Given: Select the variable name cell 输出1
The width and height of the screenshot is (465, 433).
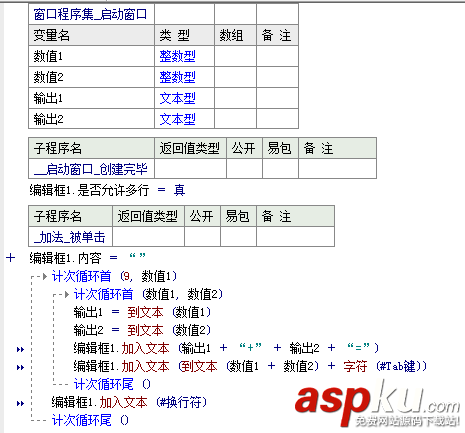Looking at the screenshot, I should tap(91, 98).
